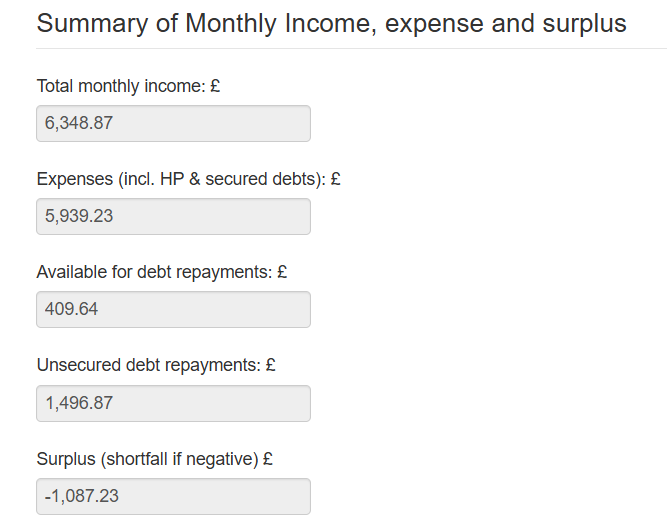Click the 'Available for debt repayments' label
Viewport: 667px width, 525px height.
coord(154,272)
